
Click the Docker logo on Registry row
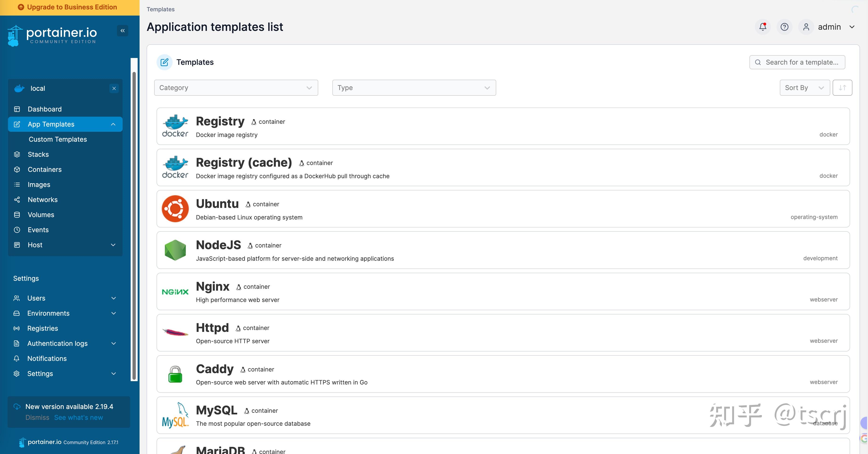175,126
